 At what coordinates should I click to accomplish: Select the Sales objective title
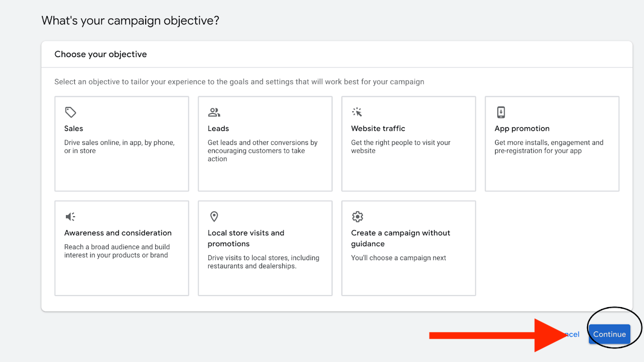[x=73, y=128]
